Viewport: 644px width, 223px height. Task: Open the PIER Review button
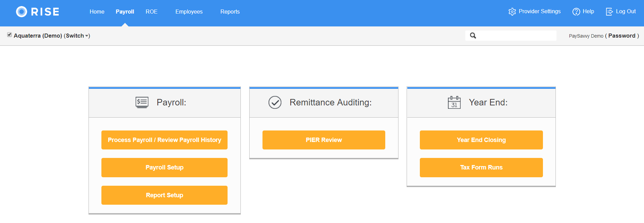point(324,140)
